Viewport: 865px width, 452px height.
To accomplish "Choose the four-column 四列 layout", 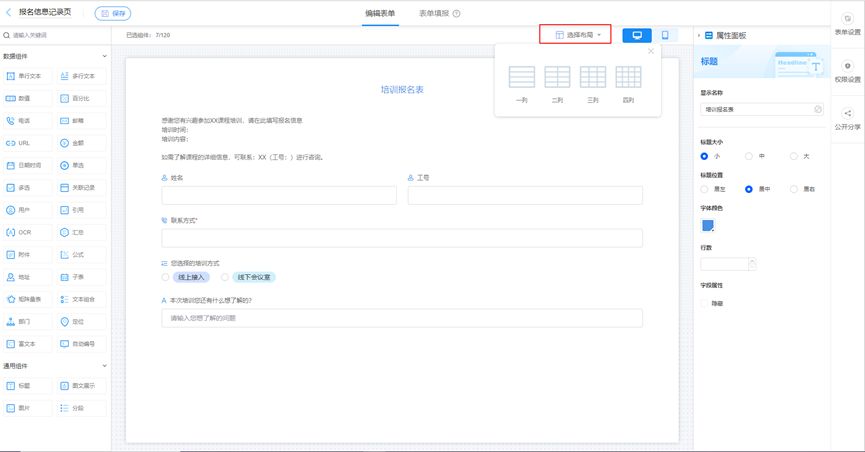I will (x=628, y=84).
